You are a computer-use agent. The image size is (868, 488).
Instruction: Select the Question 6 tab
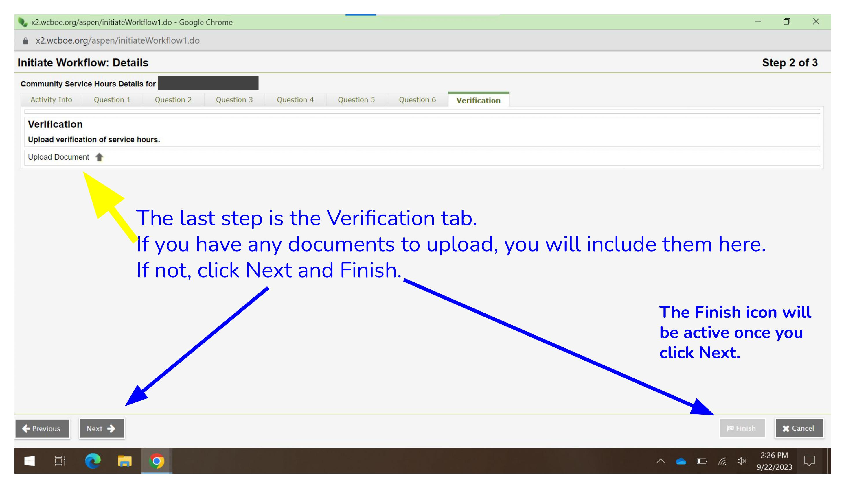[x=417, y=100]
